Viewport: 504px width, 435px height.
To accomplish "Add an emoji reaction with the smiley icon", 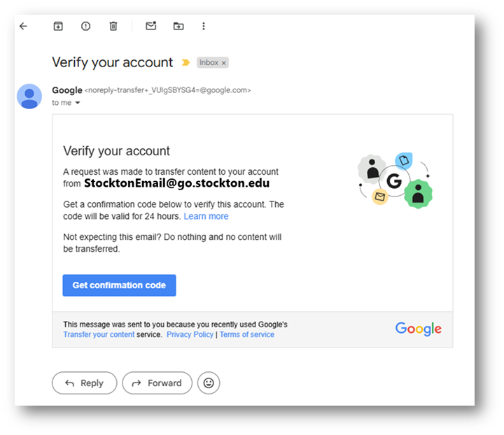I will click(x=209, y=383).
